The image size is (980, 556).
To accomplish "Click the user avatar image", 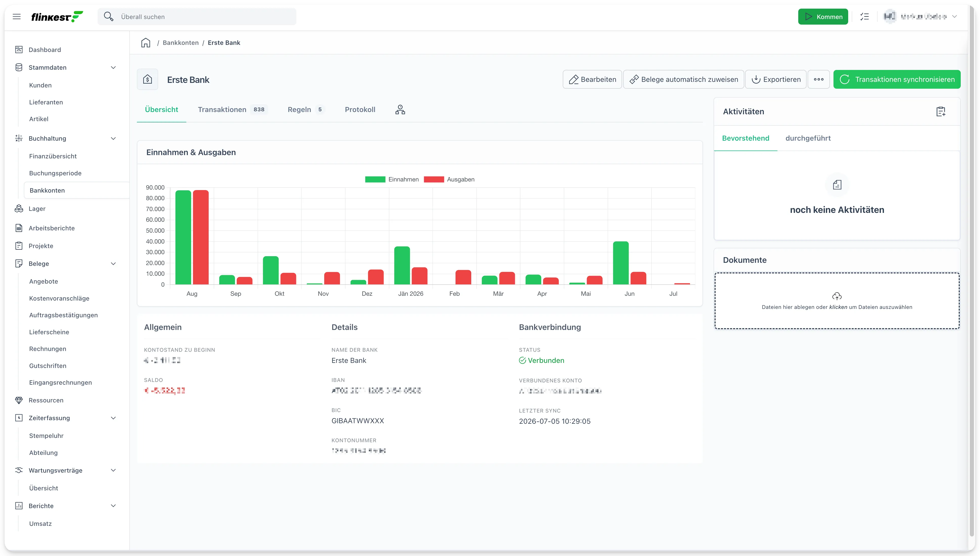I will (890, 16).
